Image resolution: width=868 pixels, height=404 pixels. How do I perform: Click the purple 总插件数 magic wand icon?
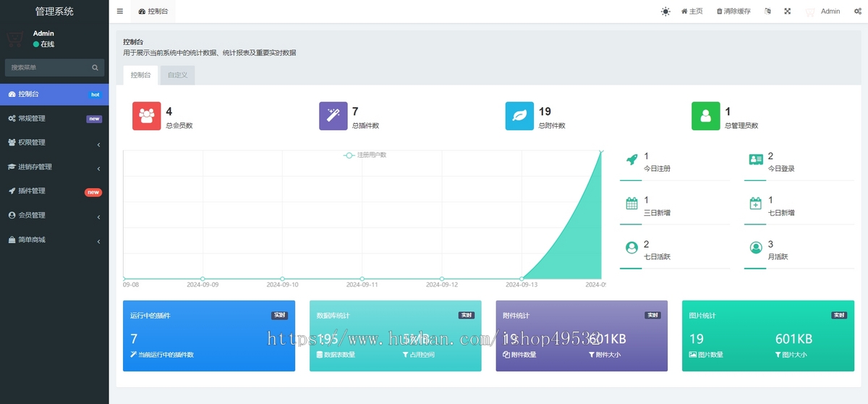333,116
